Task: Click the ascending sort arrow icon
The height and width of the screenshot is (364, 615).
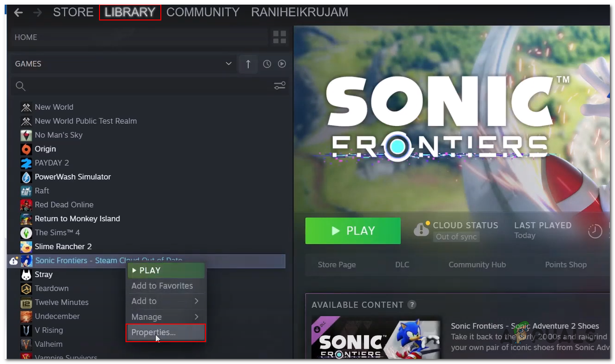Action: tap(248, 64)
